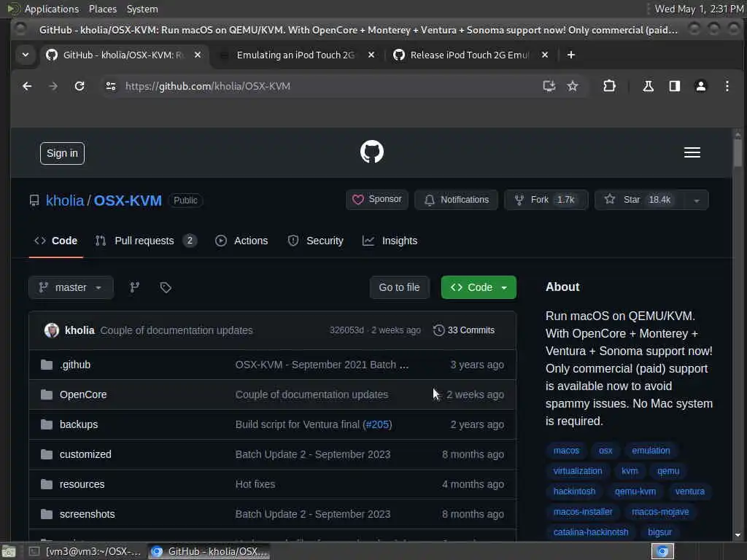Close the Release iPod Touch 2G Emu tab
Viewport: 747px width, 560px height.
(x=544, y=55)
